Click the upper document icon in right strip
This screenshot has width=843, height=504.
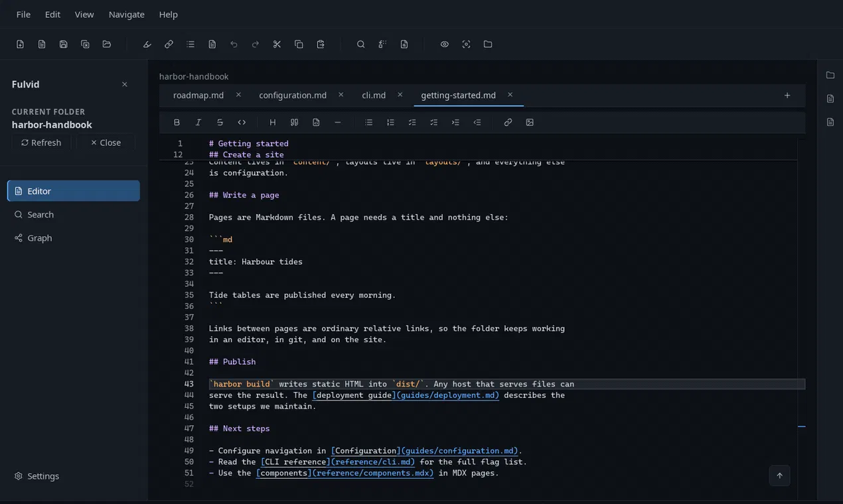[830, 99]
